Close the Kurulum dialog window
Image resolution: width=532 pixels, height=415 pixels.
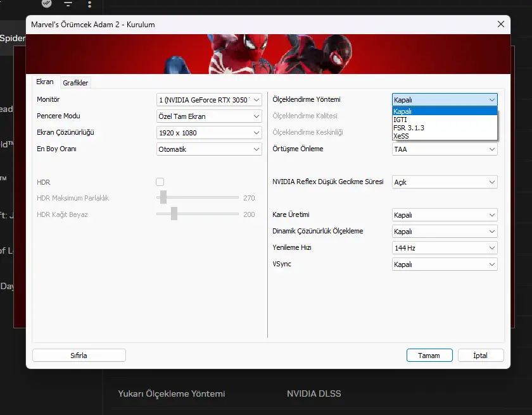click(x=501, y=24)
